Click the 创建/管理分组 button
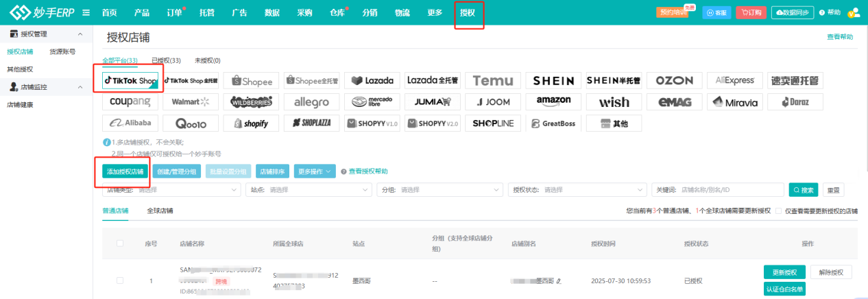The height and width of the screenshot is (299, 868). pyautogui.click(x=177, y=171)
